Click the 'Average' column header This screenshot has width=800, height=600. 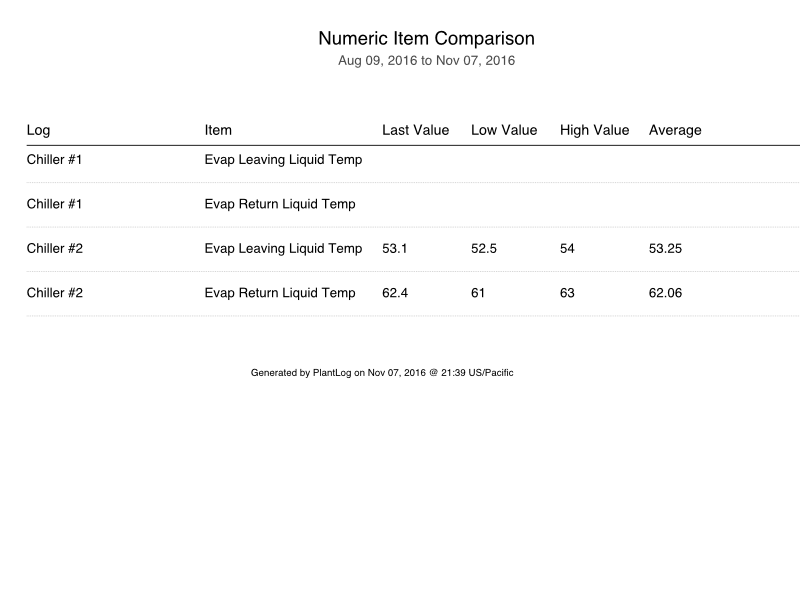(x=675, y=131)
